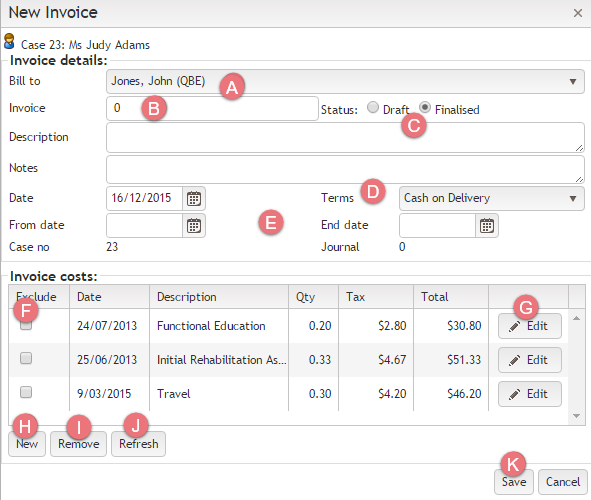The height and width of the screenshot is (500, 591).
Task: Open the From date calendar picker
Action: point(194,225)
